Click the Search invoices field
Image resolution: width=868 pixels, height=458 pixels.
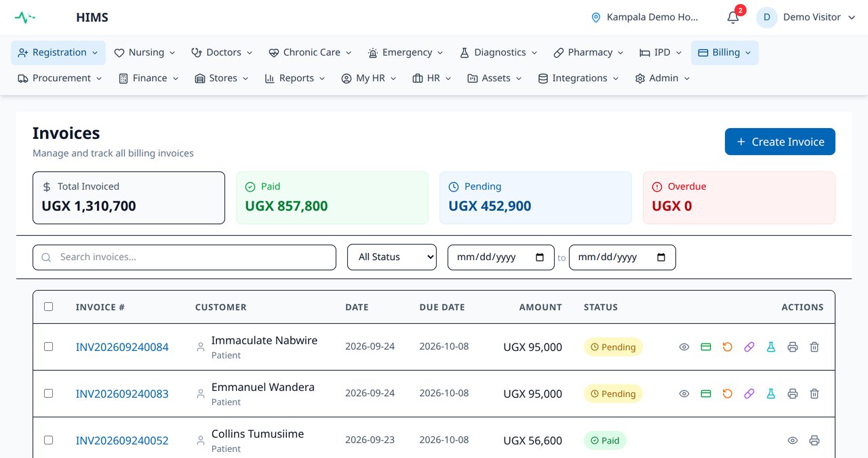184,257
